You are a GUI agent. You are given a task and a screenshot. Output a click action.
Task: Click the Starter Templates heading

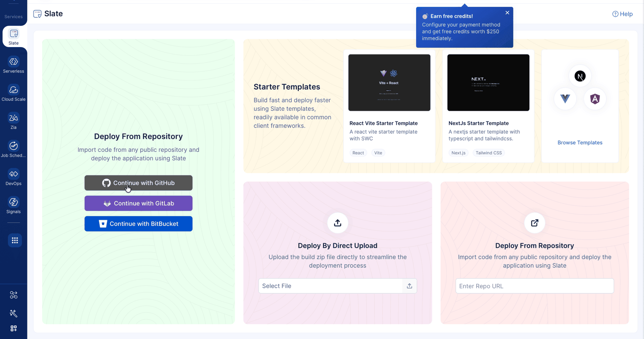point(287,87)
